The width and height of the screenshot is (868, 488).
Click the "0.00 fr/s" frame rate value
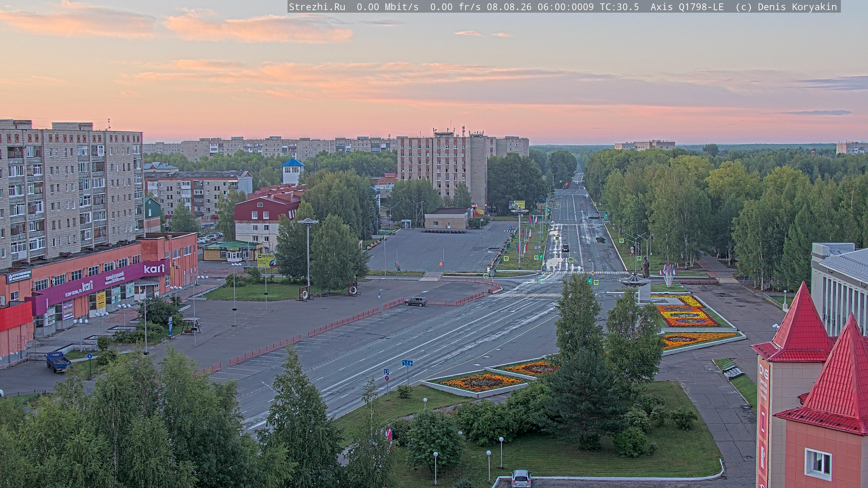(455, 7)
